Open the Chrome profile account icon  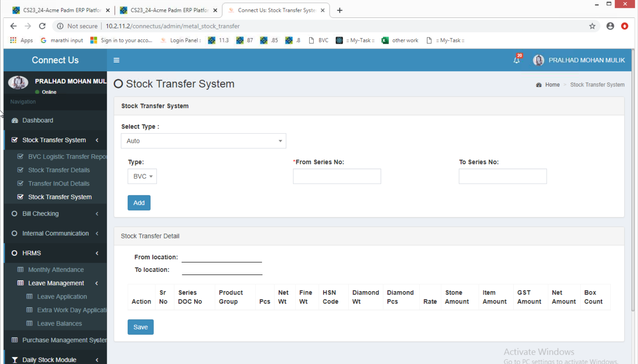tap(610, 26)
